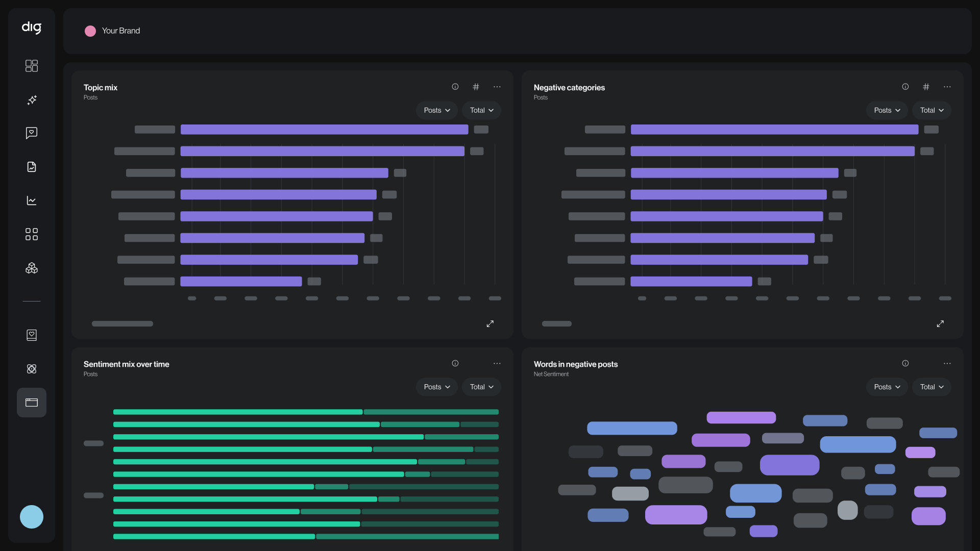Open Posts dropdown in Negative categories
The image size is (980, 551).
click(x=887, y=110)
